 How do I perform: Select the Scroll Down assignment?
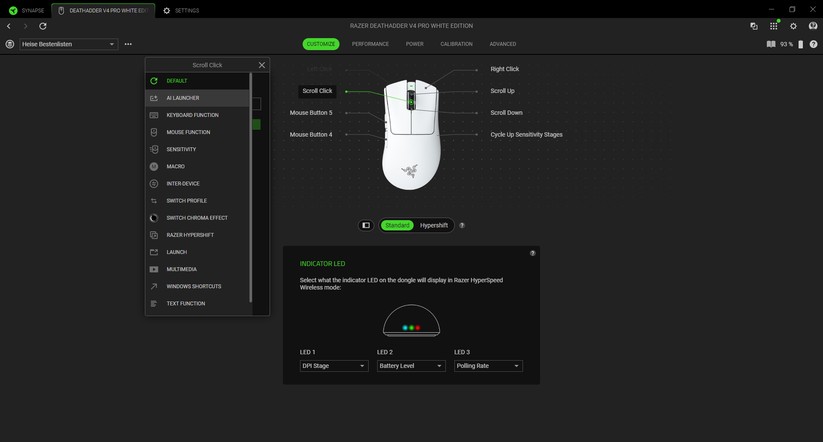tap(506, 113)
